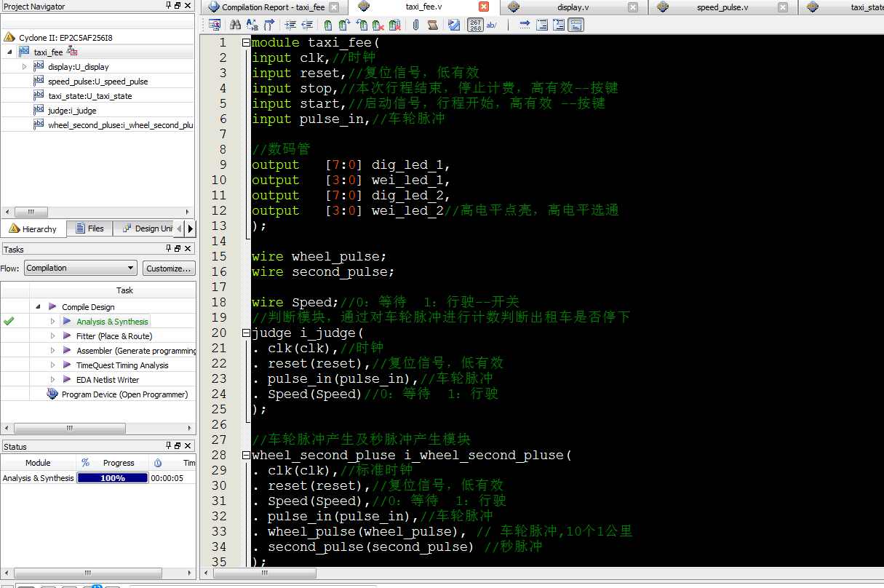This screenshot has width=884, height=588.
Task: Click the right arrow to scroll navigator tabs
Action: 191,229
